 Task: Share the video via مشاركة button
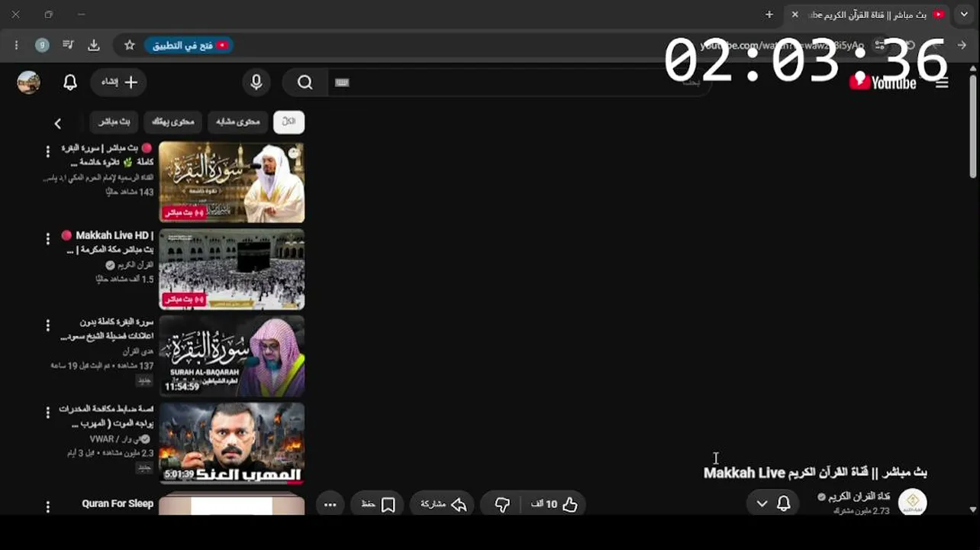tap(443, 504)
